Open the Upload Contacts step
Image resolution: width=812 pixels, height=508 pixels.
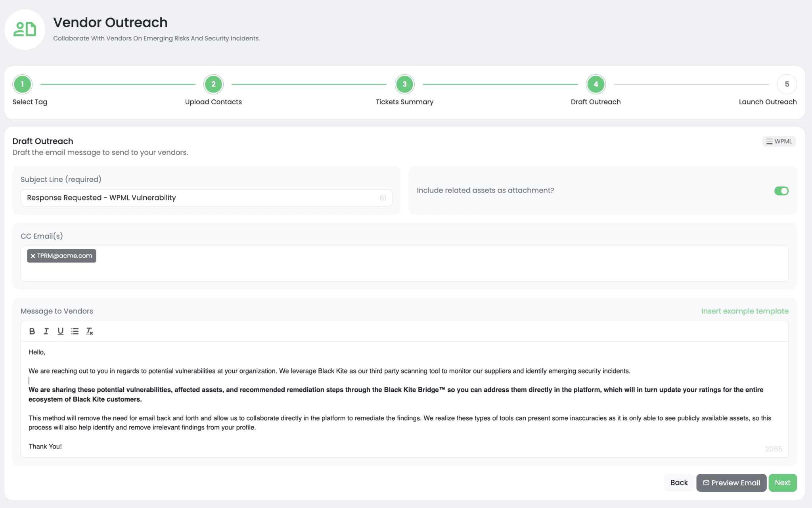[213, 84]
